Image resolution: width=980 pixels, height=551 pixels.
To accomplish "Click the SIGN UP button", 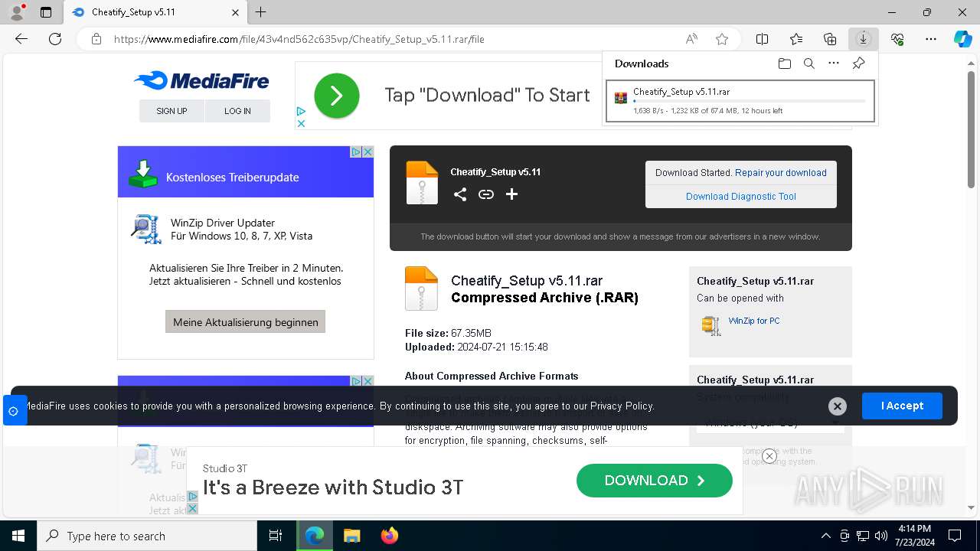I will (x=171, y=111).
